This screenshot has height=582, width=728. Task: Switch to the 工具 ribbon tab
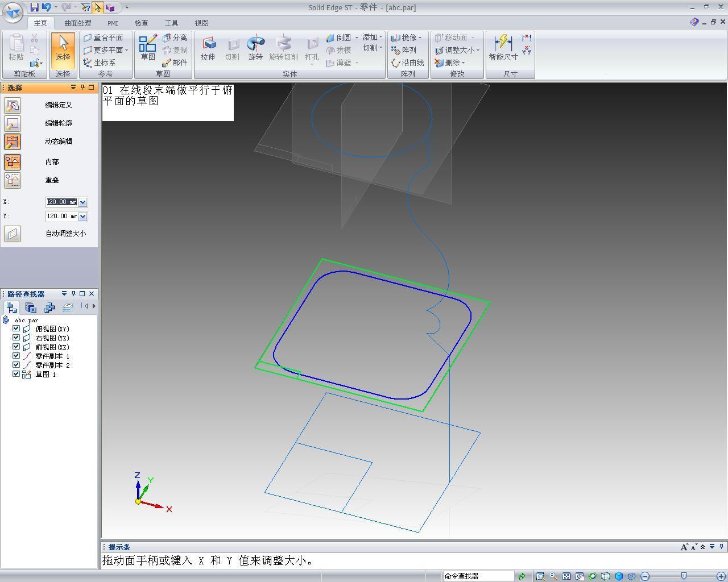[x=171, y=23]
